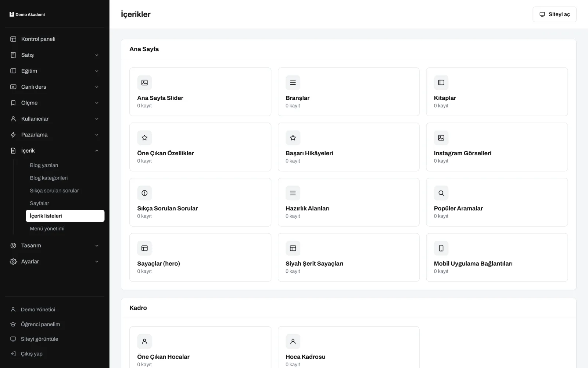Image resolution: width=588 pixels, height=368 pixels.
Task: Open Blog yazıları submenu item
Action: tap(65, 165)
